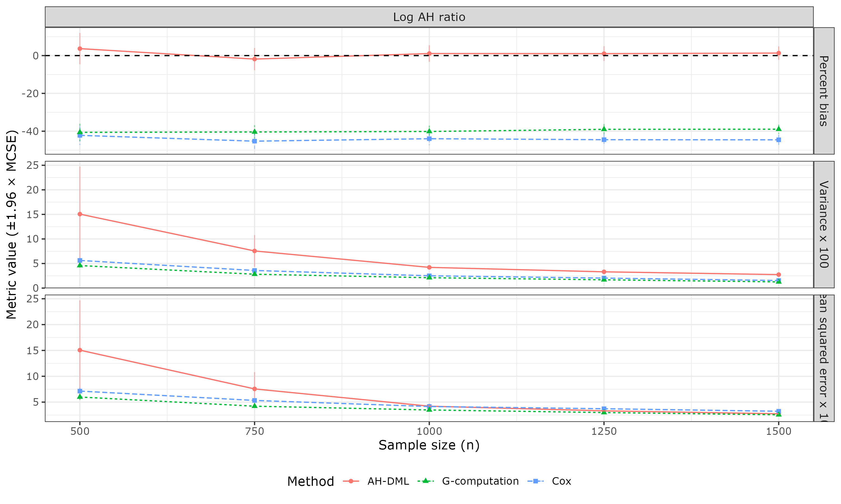
Task: Click the 1000 tick label on x-axis
Action: coord(429,432)
